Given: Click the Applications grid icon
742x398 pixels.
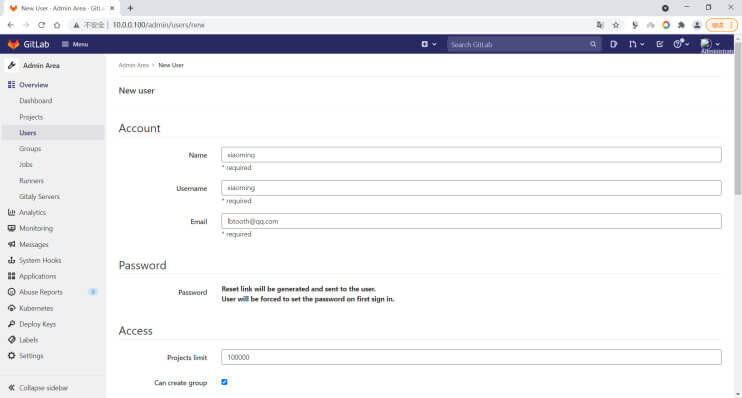Looking at the screenshot, I should click(11, 276).
